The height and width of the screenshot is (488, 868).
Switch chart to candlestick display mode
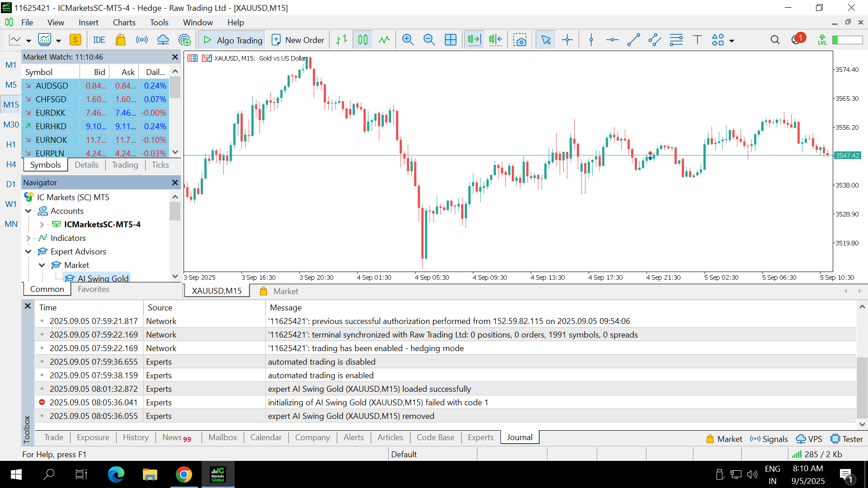[x=363, y=40]
